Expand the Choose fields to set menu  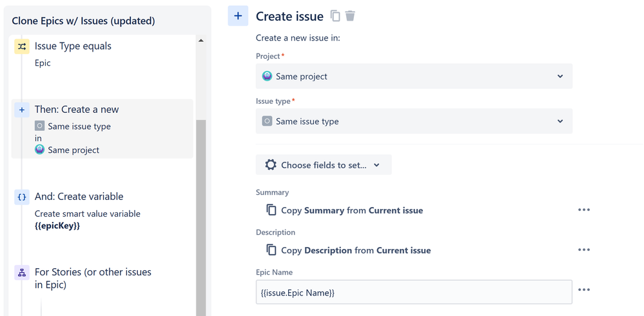click(x=324, y=165)
